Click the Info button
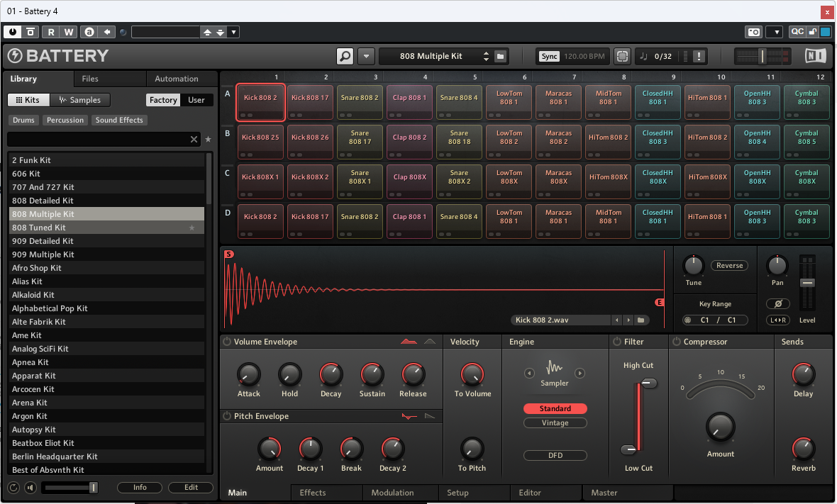Screen dimensions: 837x504 coord(140,488)
